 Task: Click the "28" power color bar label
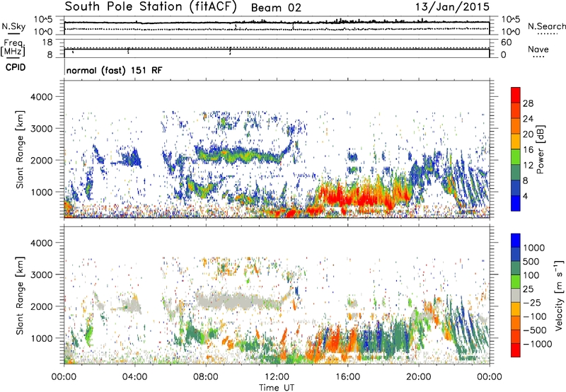click(x=528, y=103)
